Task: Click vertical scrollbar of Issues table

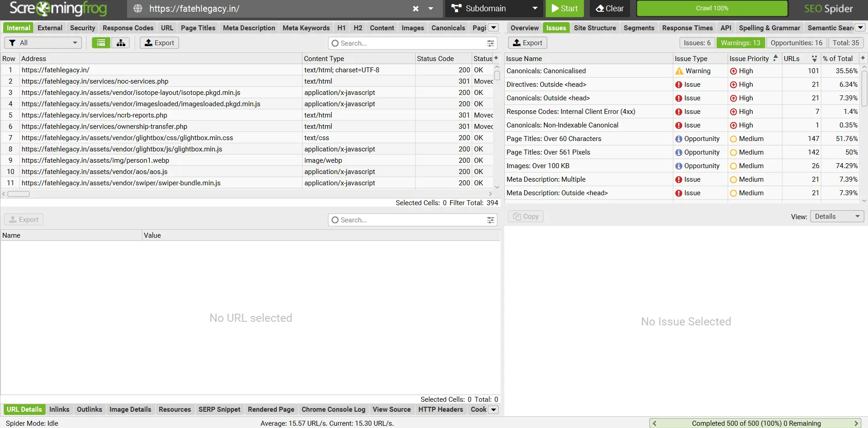Action: [864, 88]
